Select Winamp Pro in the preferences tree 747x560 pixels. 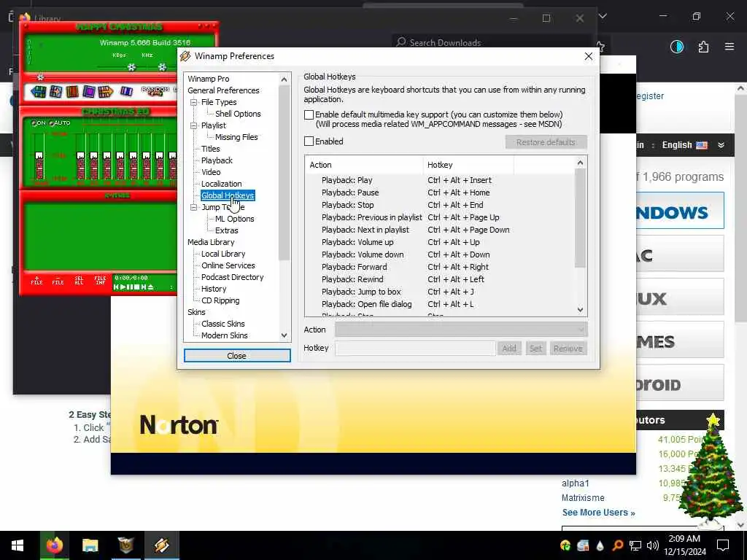pos(208,79)
